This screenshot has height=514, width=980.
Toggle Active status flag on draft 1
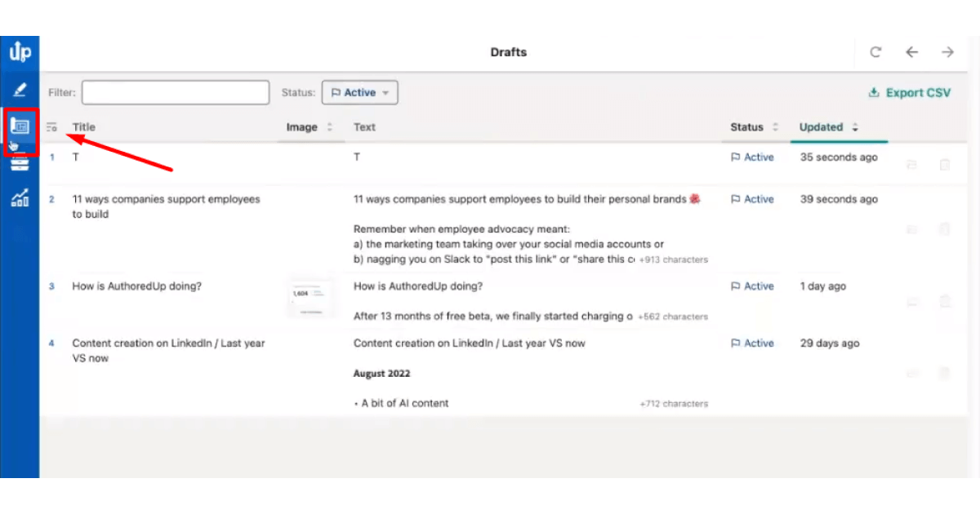(x=752, y=157)
